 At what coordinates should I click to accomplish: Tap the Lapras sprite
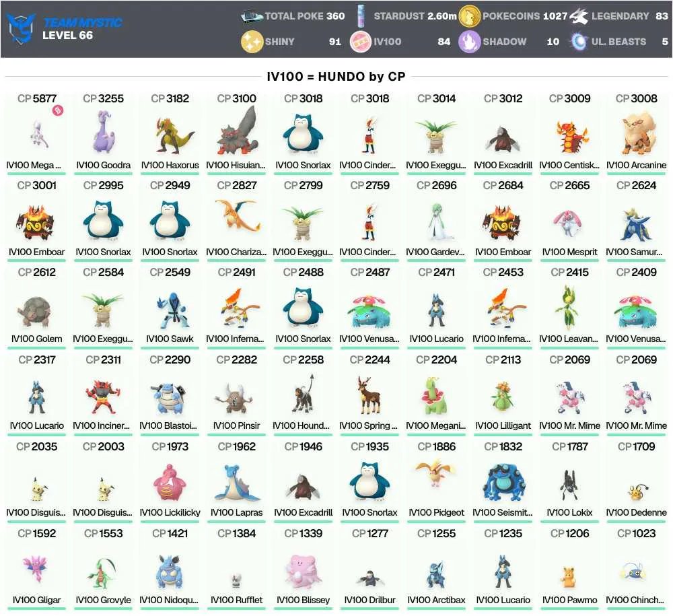click(x=237, y=483)
